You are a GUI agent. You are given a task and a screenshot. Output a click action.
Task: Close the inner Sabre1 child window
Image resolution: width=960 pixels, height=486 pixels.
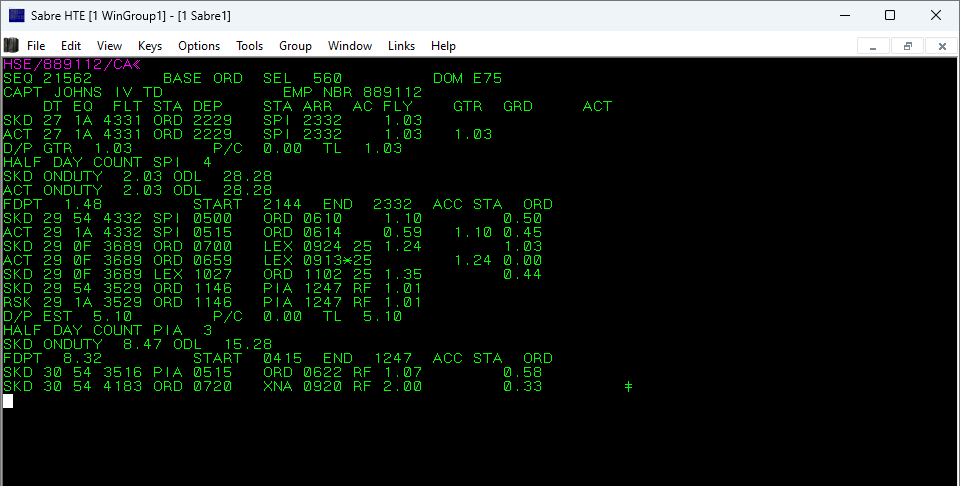click(942, 46)
